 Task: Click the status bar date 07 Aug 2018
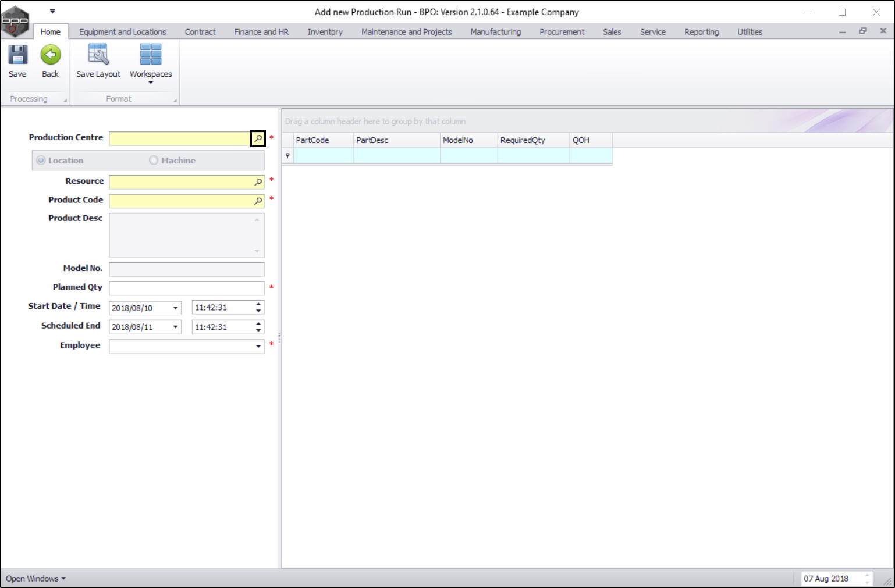coord(826,579)
